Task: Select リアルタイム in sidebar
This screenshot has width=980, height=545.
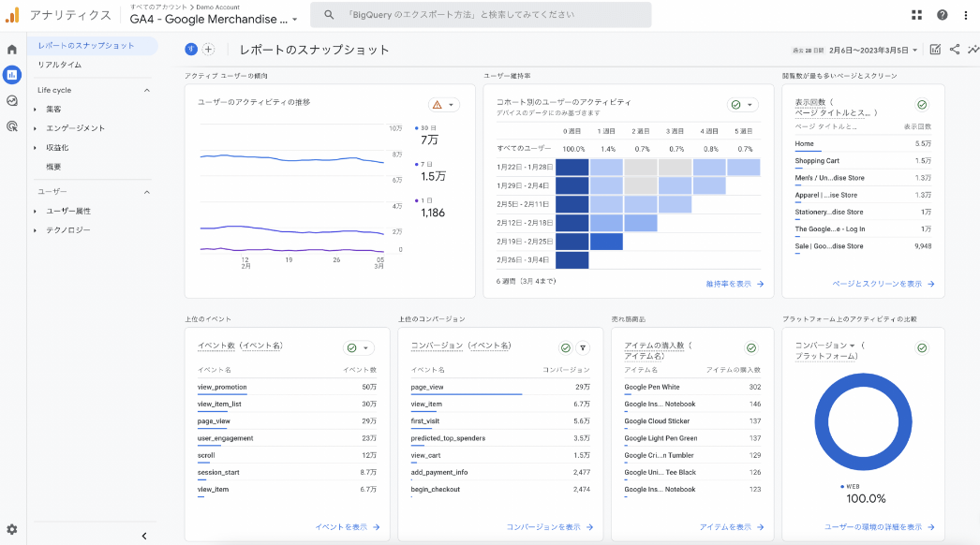Action: 59,65
